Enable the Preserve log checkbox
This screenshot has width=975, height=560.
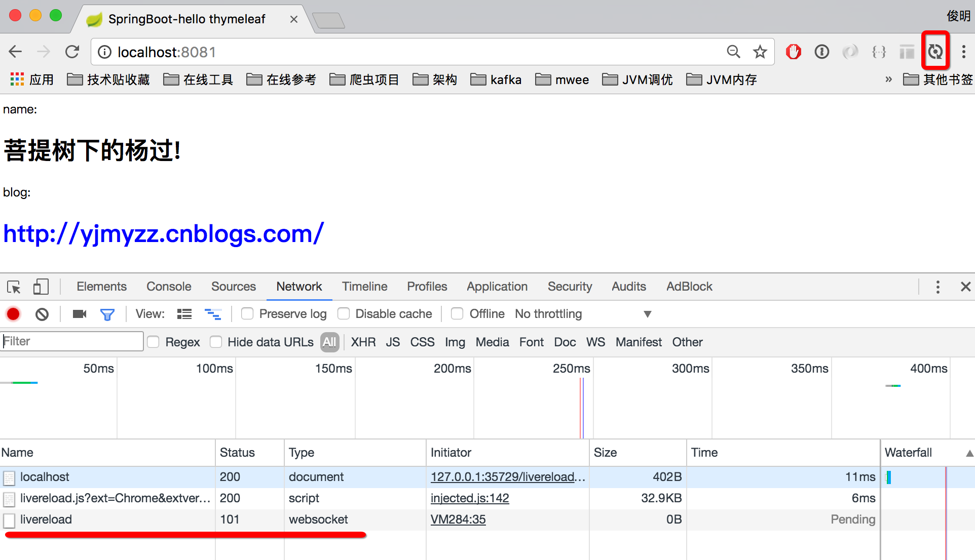pos(247,314)
